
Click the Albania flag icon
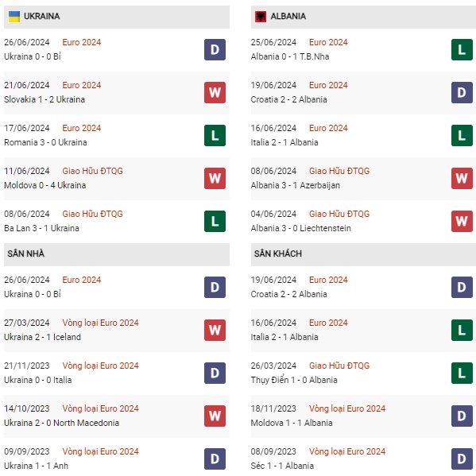click(261, 17)
